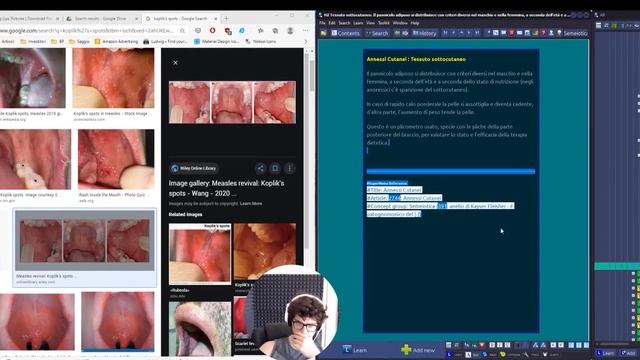Open the Learn menu in SuperMemo

(x=358, y=23)
